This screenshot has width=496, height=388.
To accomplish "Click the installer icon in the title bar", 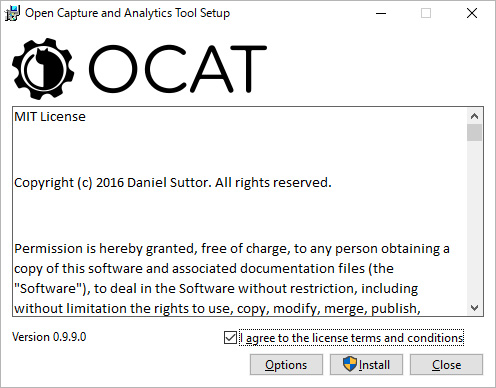I will click(x=12, y=13).
